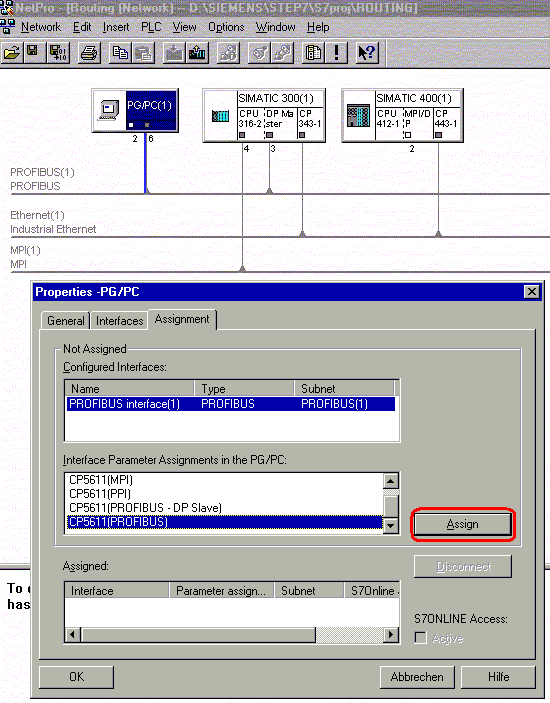
Task: Click the Parameter assign... column header
Action: click(x=222, y=590)
